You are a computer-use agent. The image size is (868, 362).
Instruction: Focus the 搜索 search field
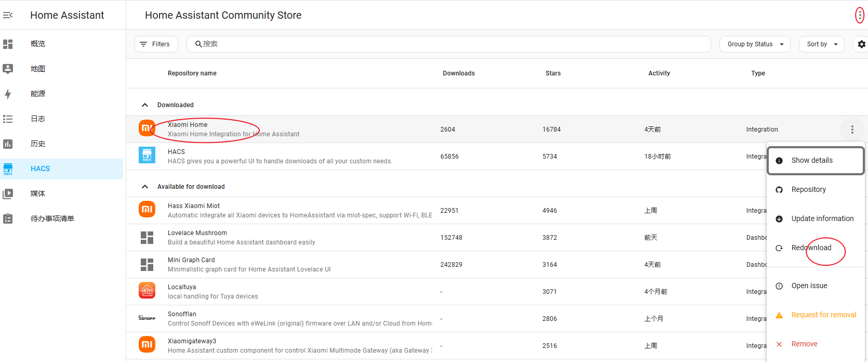(x=449, y=44)
